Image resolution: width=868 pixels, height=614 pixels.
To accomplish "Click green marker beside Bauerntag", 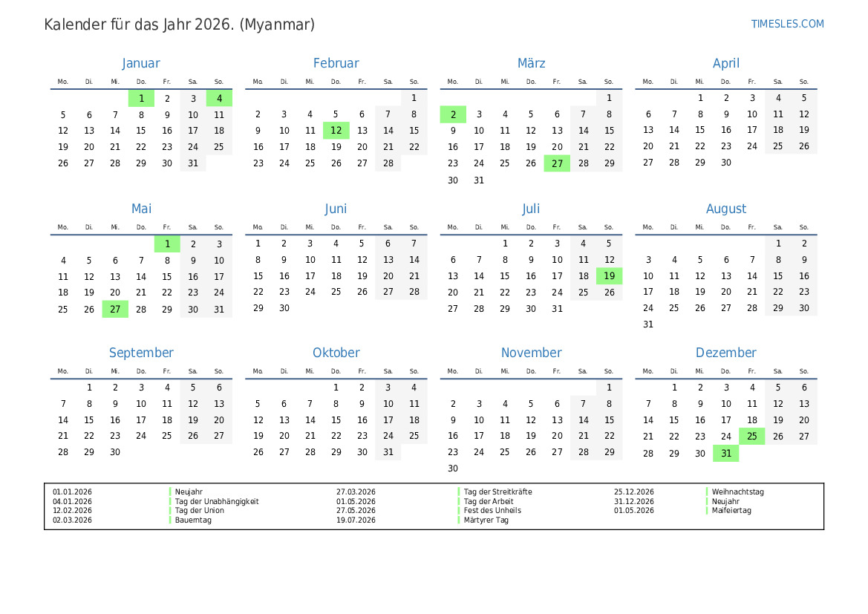I will click(170, 520).
